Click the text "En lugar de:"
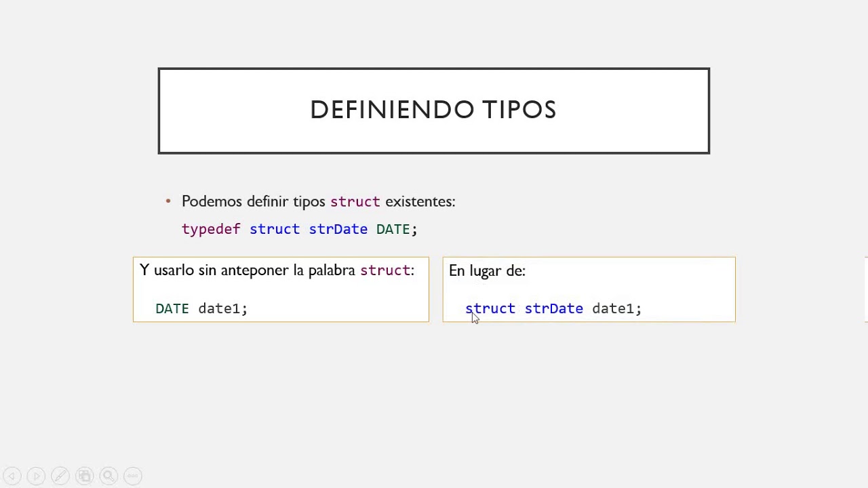Image resolution: width=868 pixels, height=488 pixels. (487, 271)
